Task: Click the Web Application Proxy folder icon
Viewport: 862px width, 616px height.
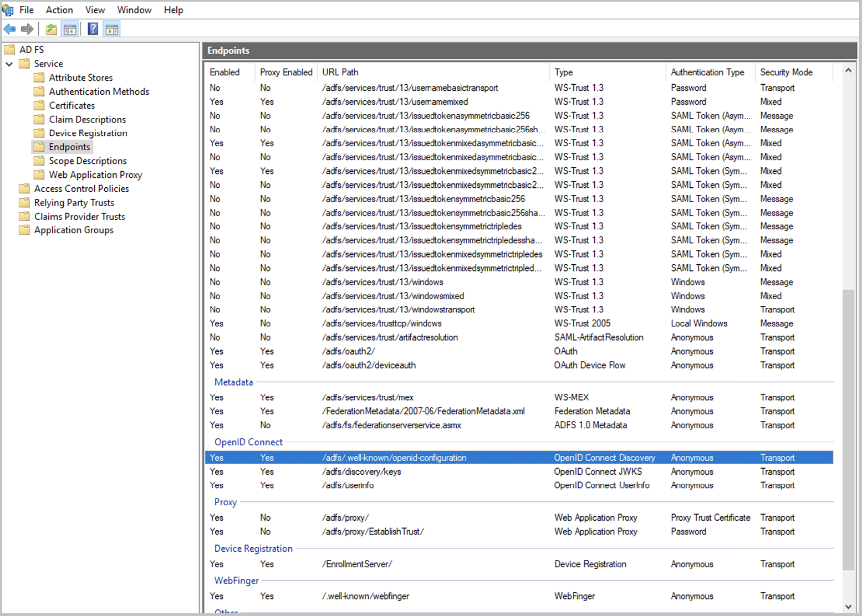Action: point(39,174)
